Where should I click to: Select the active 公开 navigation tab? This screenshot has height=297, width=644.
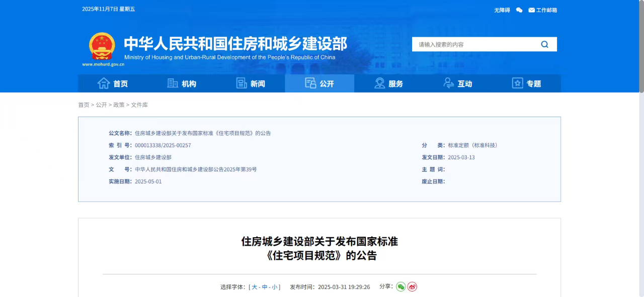(x=319, y=83)
